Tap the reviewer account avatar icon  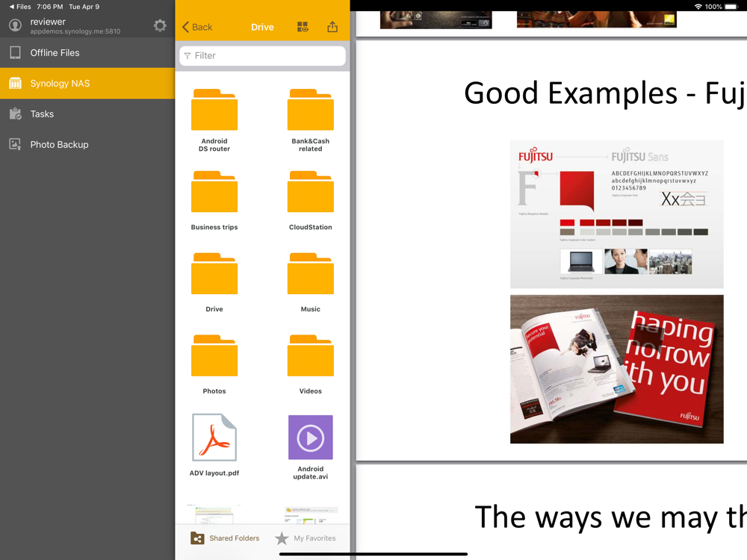pyautogui.click(x=15, y=25)
